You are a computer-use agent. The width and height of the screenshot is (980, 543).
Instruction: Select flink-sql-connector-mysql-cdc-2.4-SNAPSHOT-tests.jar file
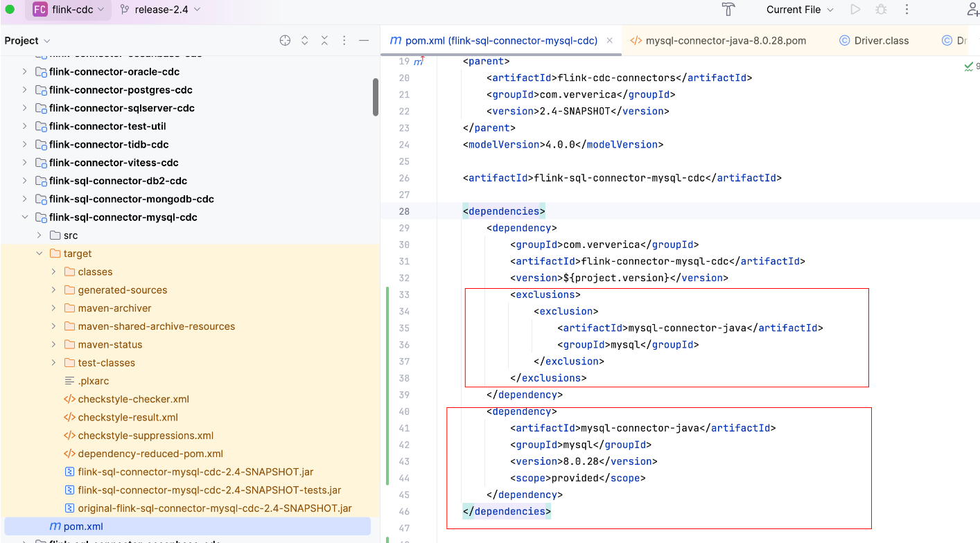[x=209, y=490]
